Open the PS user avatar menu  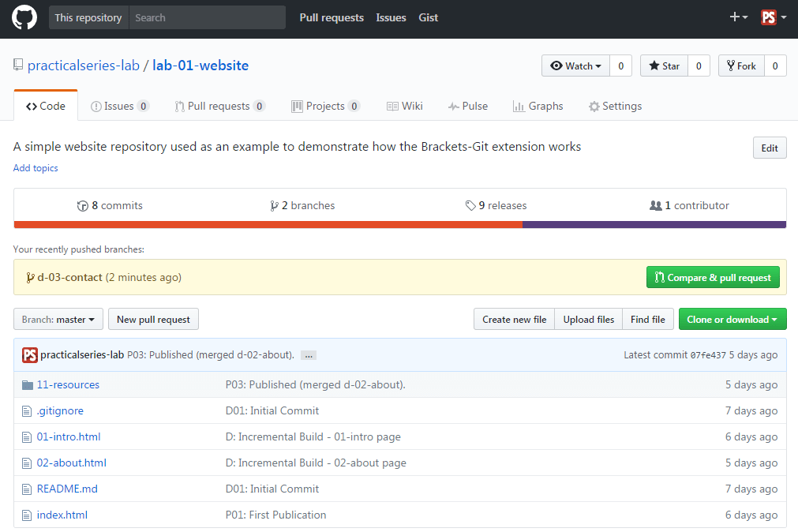coord(774,17)
